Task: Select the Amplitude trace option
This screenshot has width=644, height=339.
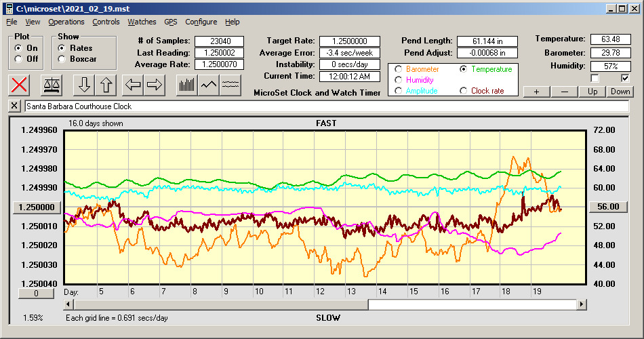Action: [398, 91]
